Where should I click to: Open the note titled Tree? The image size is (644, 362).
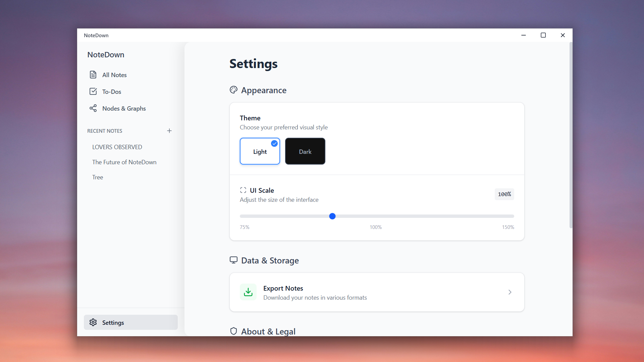tap(97, 177)
